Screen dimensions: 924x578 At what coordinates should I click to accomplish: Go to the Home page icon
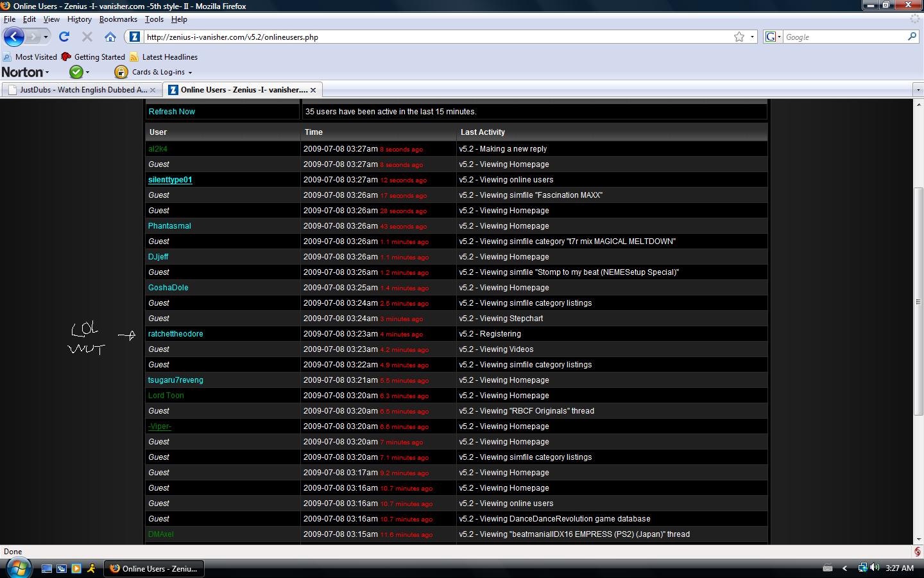point(110,37)
